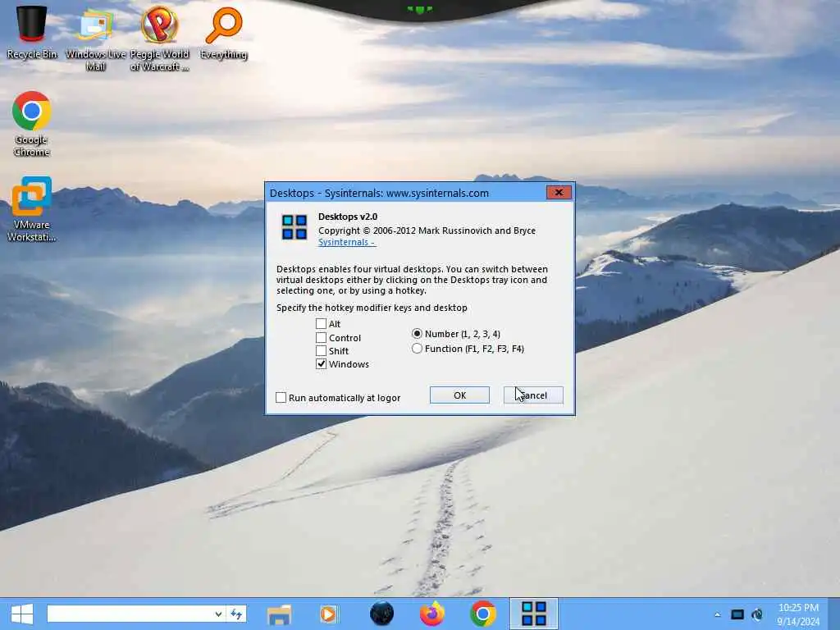Open the Sysinternals hyperlink
This screenshot has height=630, width=840.
[x=347, y=242]
